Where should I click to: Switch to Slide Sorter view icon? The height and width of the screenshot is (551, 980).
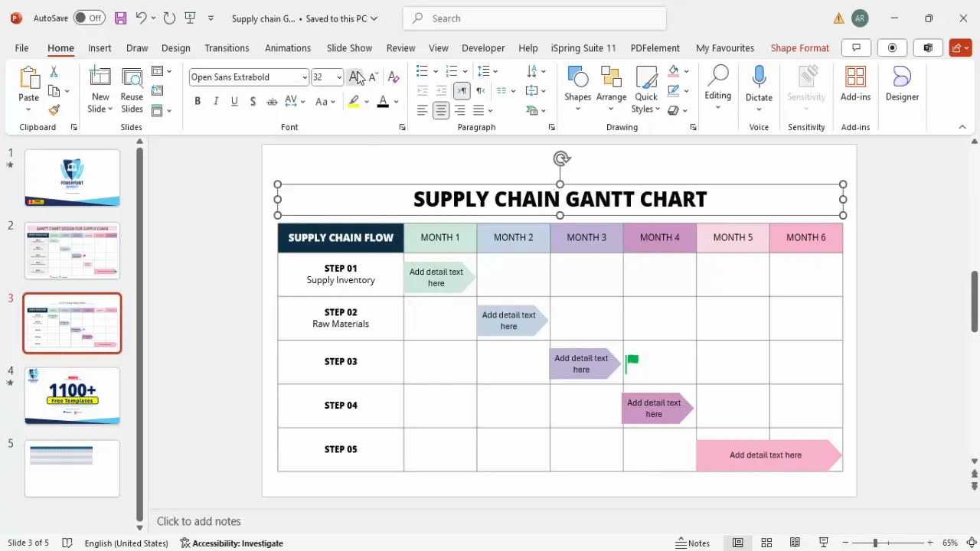tap(766, 543)
